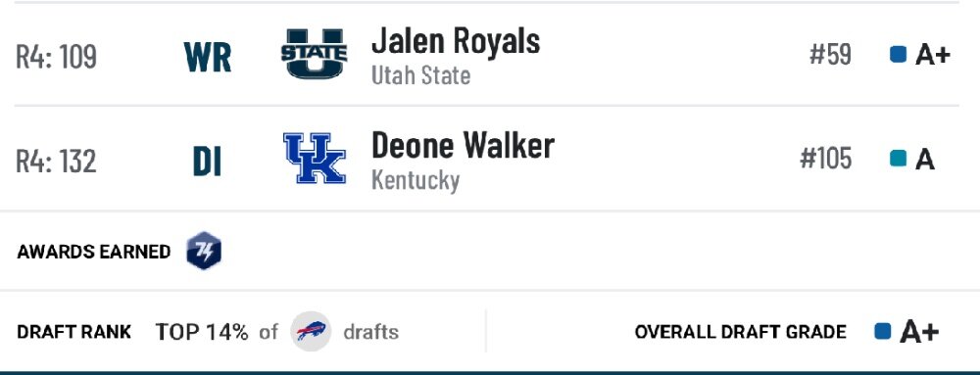The image size is (980, 375).
Task: Click the #105 rank number
Action: 825,160
